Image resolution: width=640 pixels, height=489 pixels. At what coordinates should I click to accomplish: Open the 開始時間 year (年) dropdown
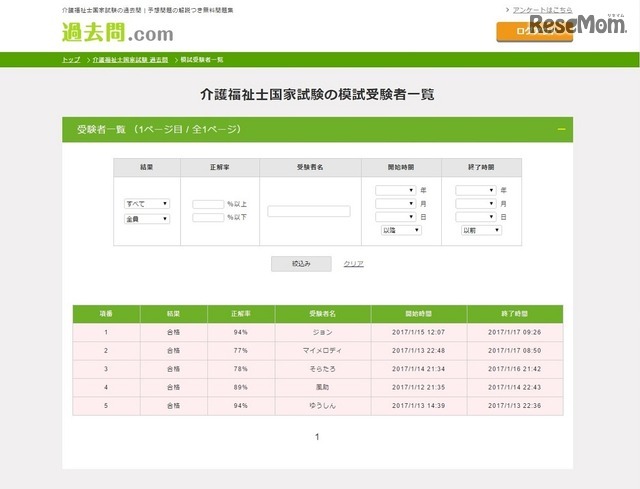click(395, 190)
